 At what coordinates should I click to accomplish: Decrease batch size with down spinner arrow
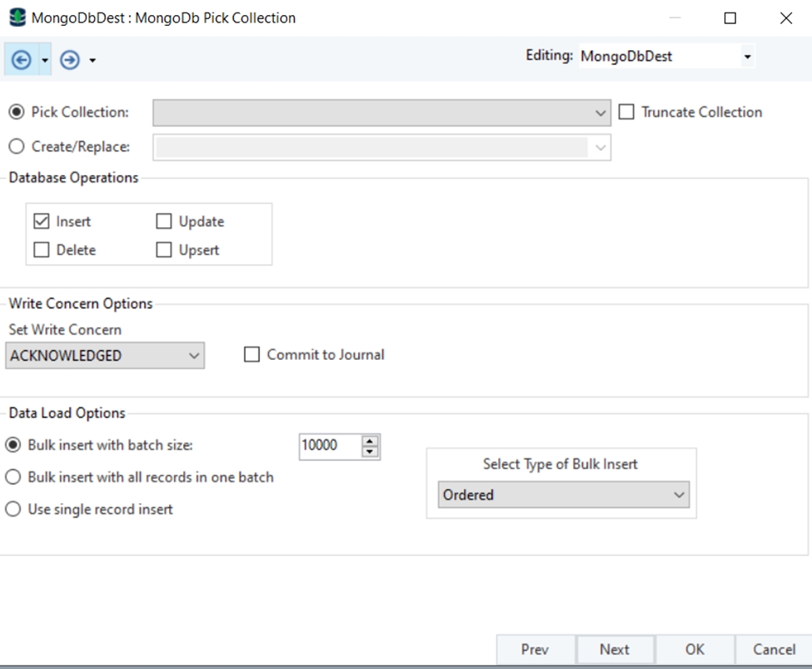371,452
